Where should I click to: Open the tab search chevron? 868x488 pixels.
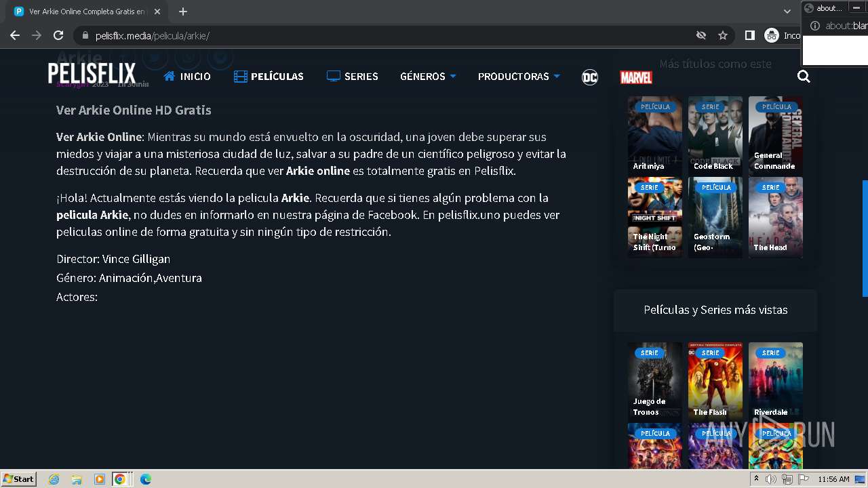[x=787, y=12]
